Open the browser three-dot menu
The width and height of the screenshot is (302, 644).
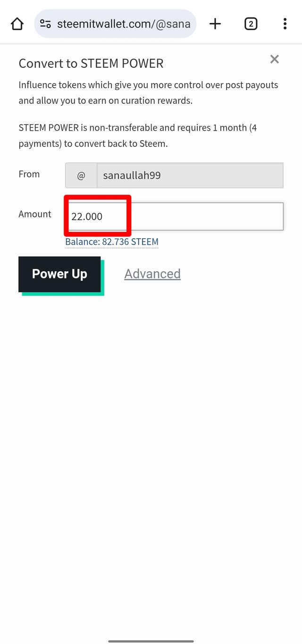point(285,24)
